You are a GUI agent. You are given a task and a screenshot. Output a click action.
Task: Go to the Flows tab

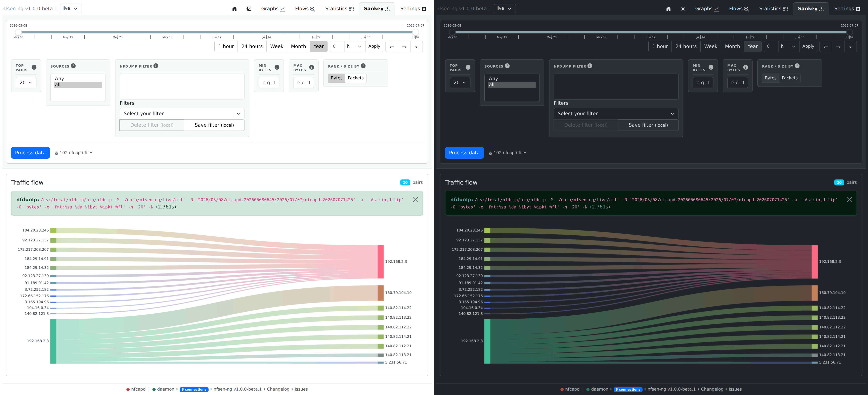pyautogui.click(x=305, y=9)
